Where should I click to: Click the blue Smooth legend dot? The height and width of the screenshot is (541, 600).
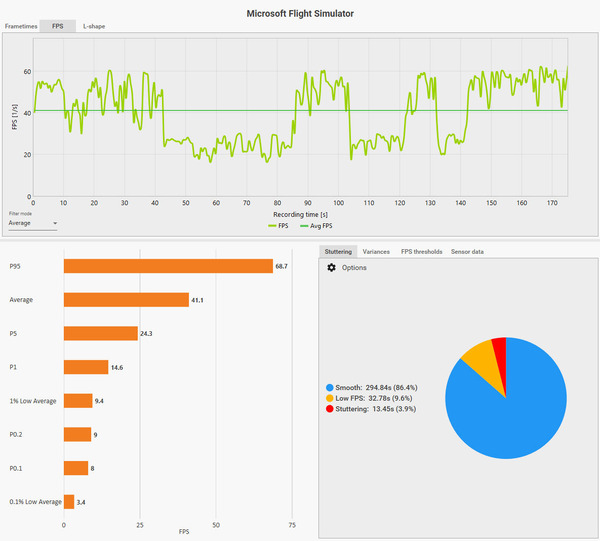tap(329, 388)
